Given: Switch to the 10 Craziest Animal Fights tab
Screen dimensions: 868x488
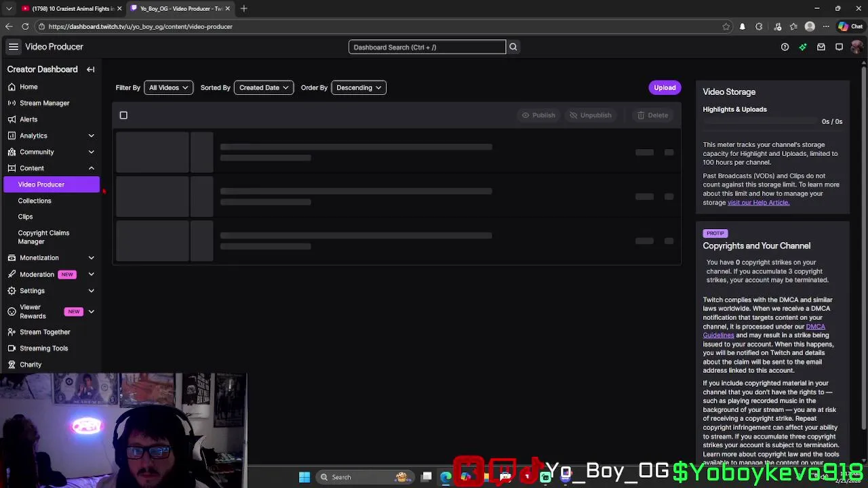Looking at the screenshot, I should click(x=71, y=8).
